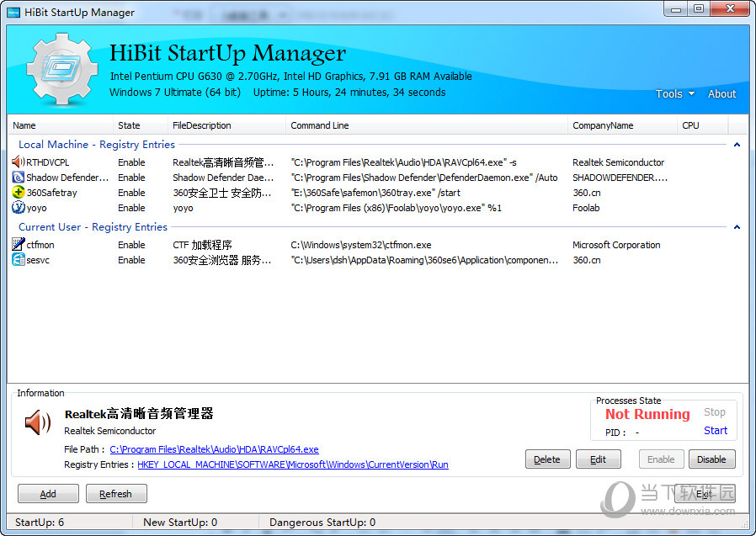
Task: Click the Delete button
Action: pos(547,459)
